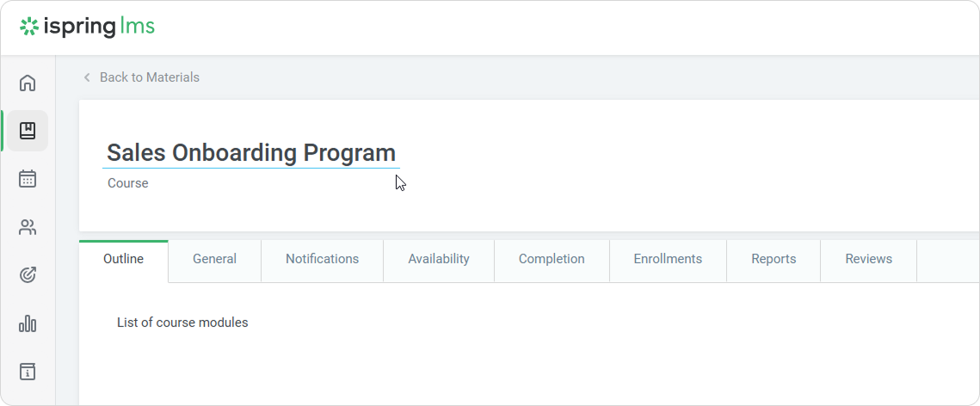Open the Completion tab
This screenshot has width=980, height=406.
[x=552, y=259]
